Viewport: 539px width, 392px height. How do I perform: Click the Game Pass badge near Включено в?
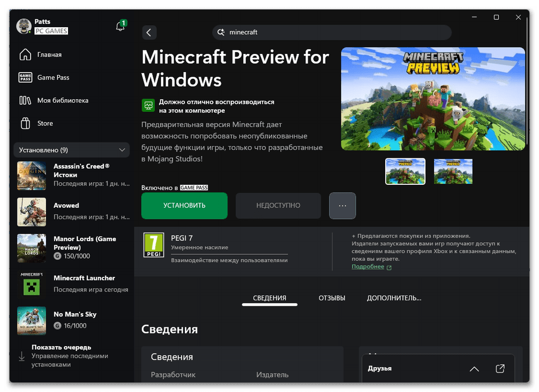pos(194,188)
